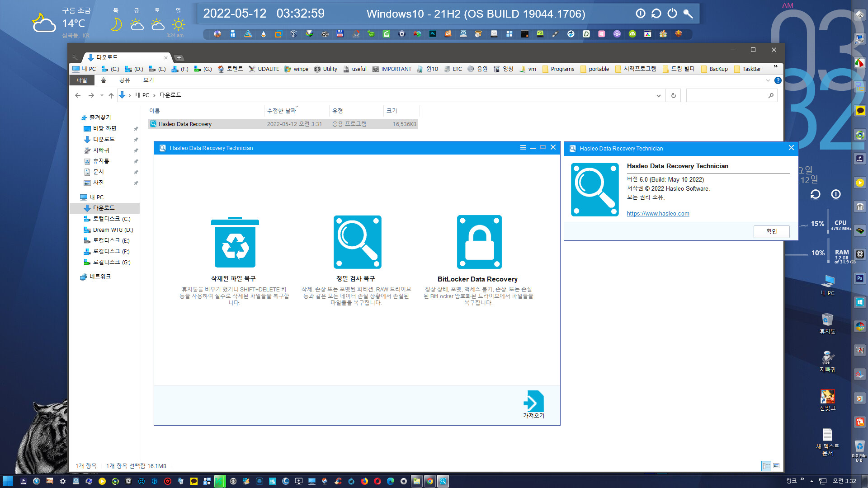Viewport: 868px width, 488px height.
Task: Show hidden system tray icons
Action: pyautogui.click(x=811, y=481)
